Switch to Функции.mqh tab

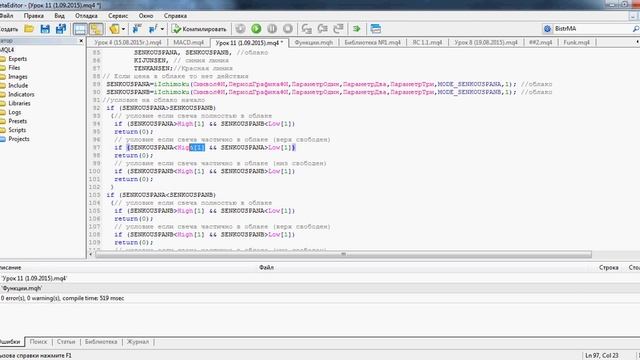click(313, 42)
